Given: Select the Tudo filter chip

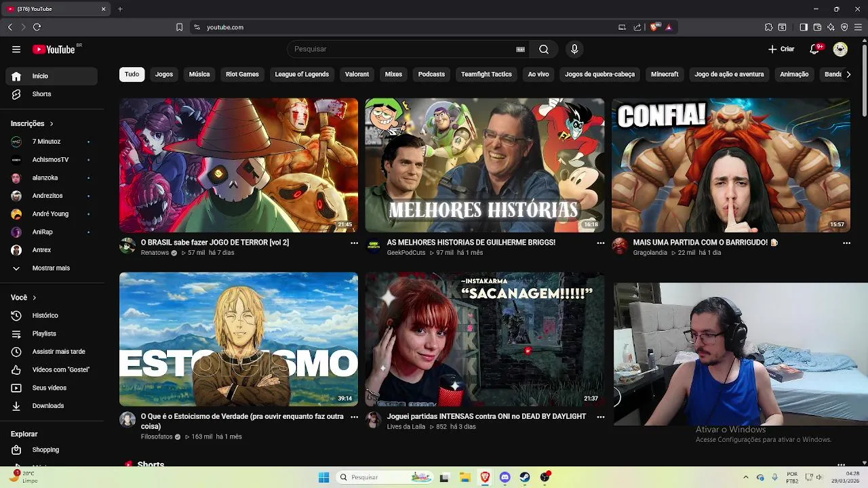Looking at the screenshot, I should click(x=132, y=75).
